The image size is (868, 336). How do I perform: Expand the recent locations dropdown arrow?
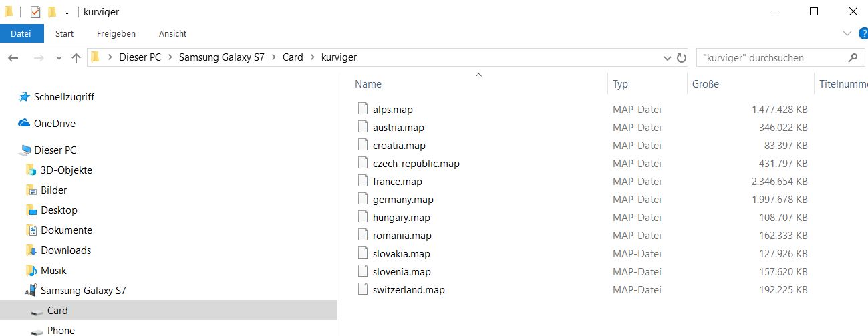(x=59, y=58)
